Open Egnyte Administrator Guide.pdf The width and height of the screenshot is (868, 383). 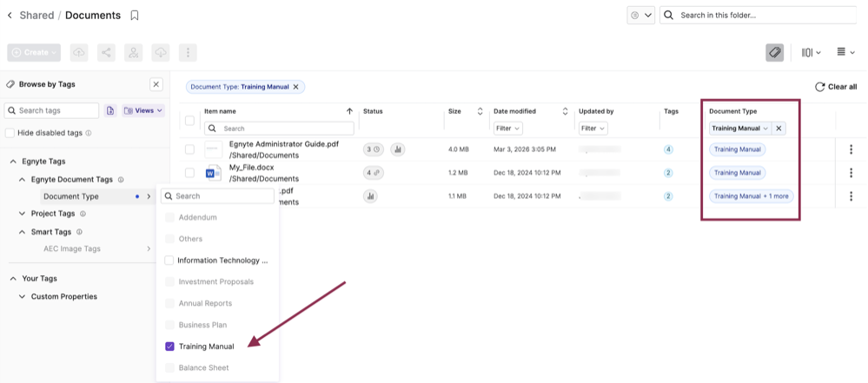284,144
